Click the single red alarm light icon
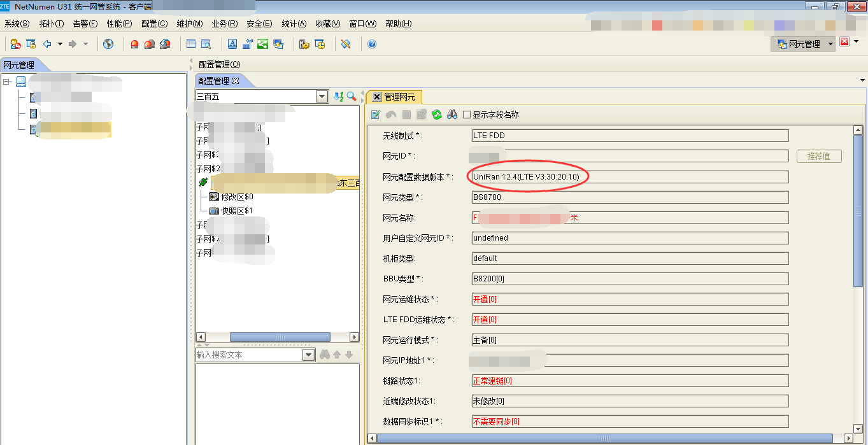868x445 pixels. (134, 44)
